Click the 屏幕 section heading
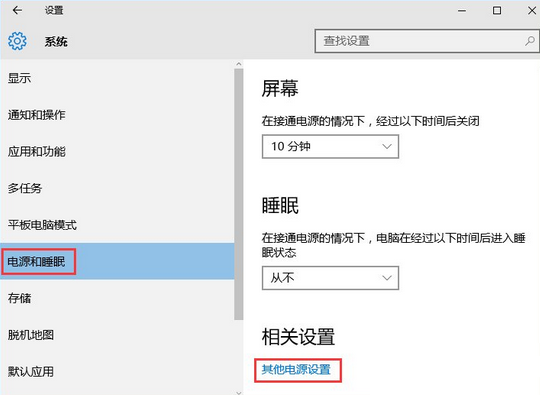540x395 pixels. click(280, 88)
